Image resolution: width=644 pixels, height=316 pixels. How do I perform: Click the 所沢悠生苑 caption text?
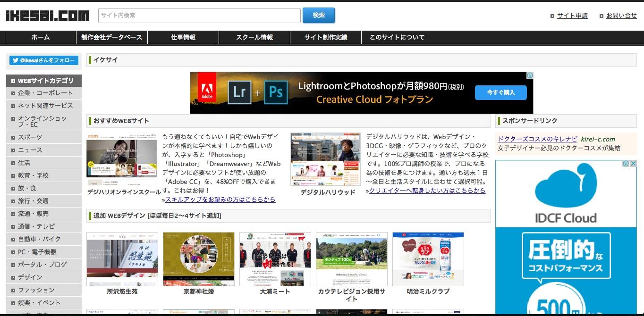tap(122, 291)
